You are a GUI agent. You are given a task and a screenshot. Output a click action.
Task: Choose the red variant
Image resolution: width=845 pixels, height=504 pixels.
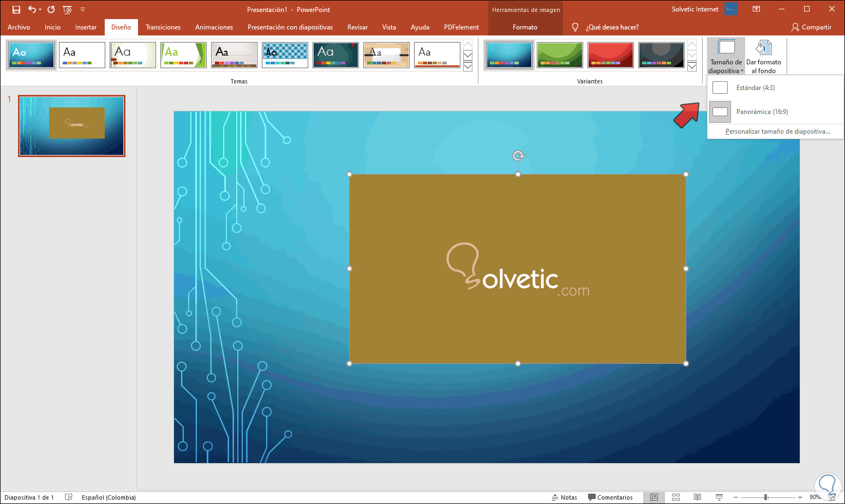[x=610, y=55]
